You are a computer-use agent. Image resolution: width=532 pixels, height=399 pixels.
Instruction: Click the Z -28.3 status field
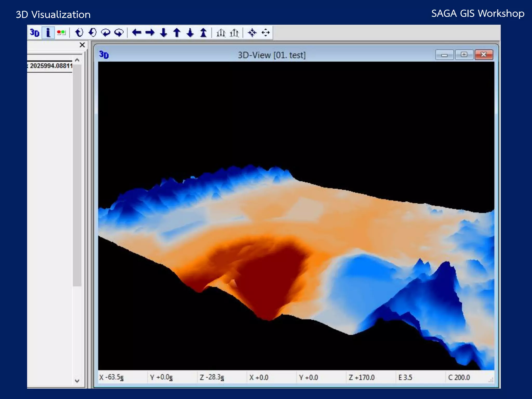(222, 377)
